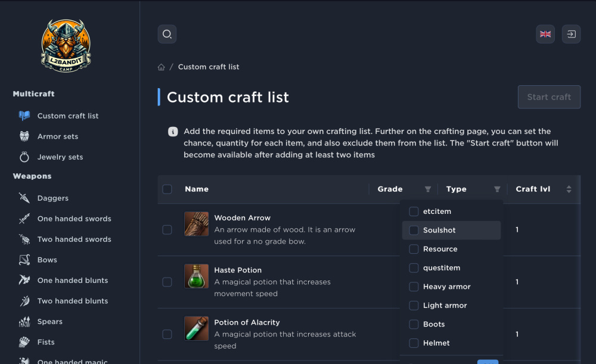Click the login icon at top right
The height and width of the screenshot is (364, 596).
tap(571, 34)
